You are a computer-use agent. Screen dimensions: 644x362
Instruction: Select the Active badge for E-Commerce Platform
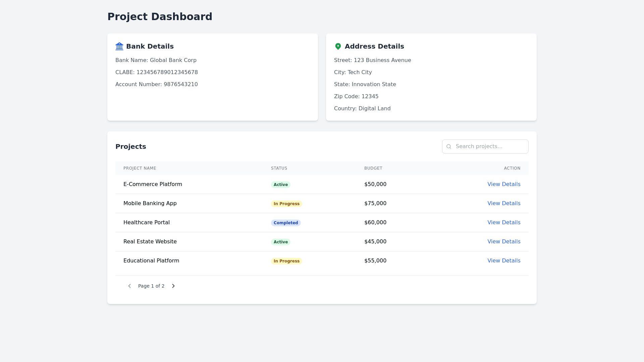click(x=281, y=184)
